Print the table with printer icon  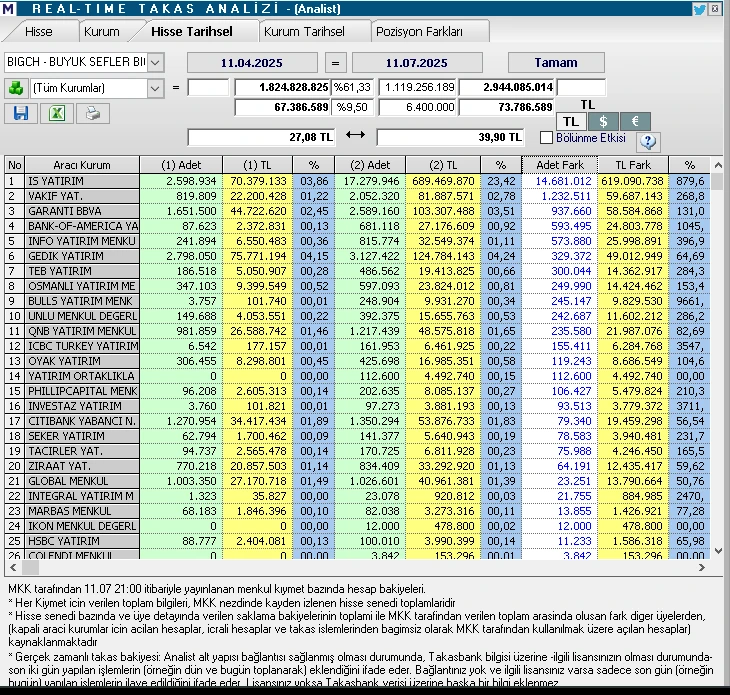coord(93,113)
